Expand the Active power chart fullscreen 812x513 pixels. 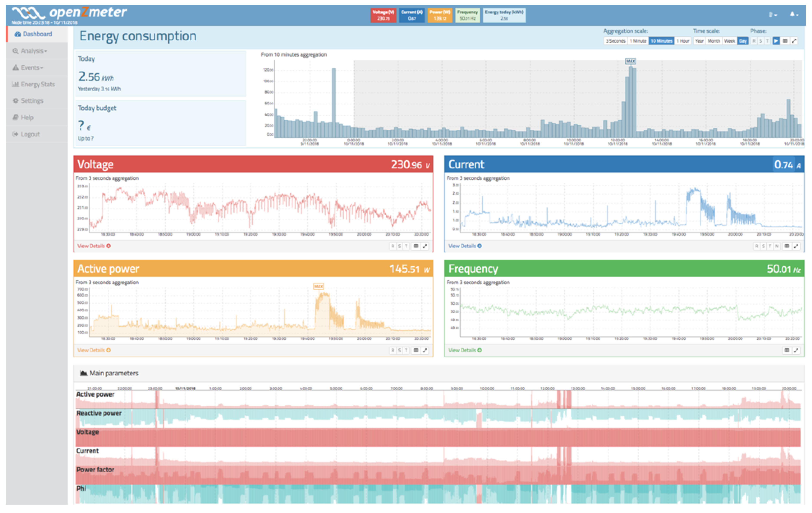425,350
